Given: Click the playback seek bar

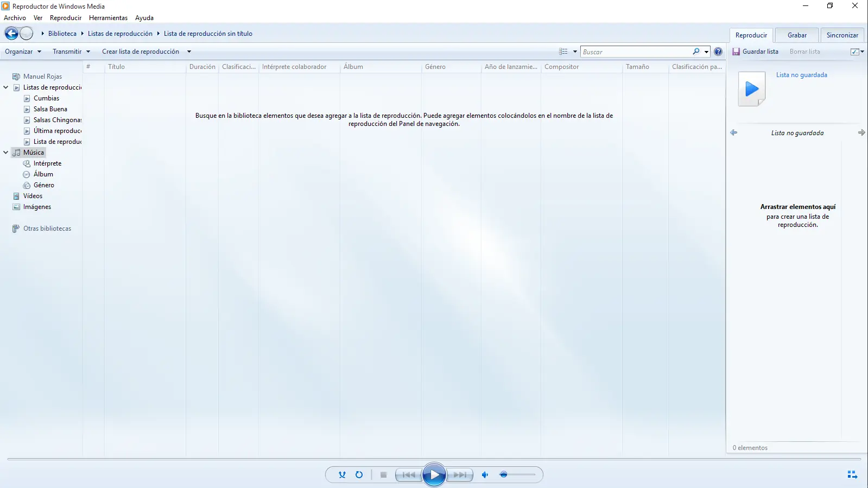Looking at the screenshot, I should coord(434,459).
